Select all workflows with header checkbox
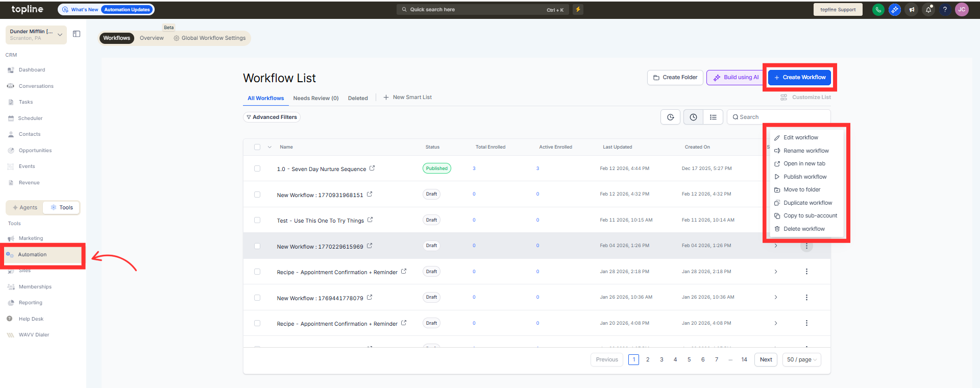Viewport: 980px width, 388px height. tap(257, 147)
